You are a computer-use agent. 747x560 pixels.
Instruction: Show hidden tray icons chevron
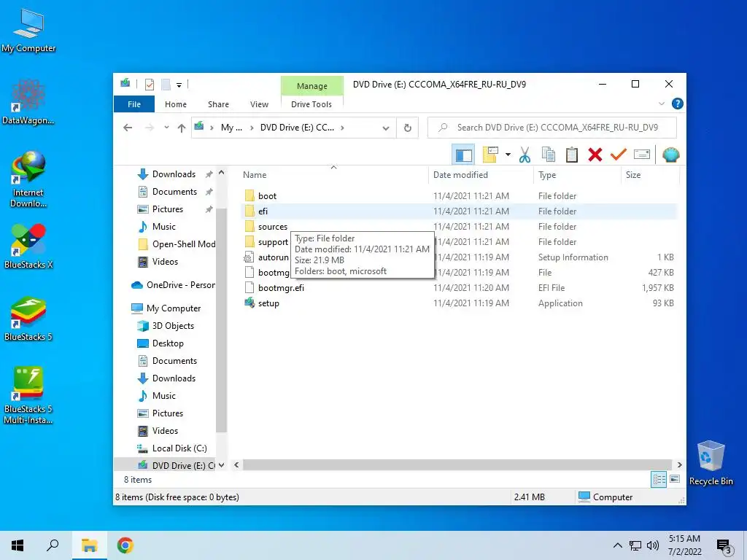pyautogui.click(x=617, y=545)
